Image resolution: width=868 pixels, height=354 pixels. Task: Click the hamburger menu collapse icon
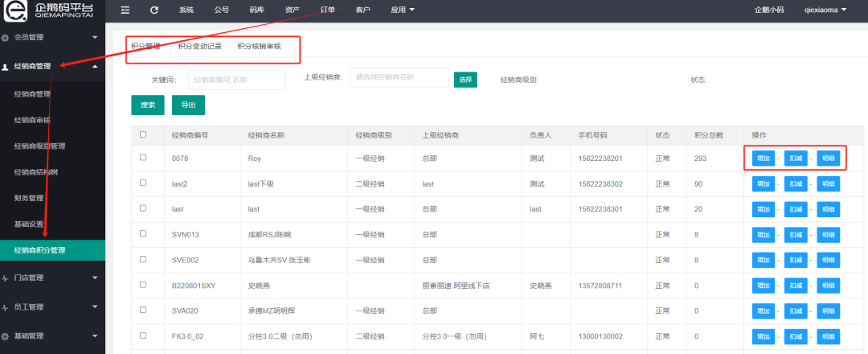[125, 10]
